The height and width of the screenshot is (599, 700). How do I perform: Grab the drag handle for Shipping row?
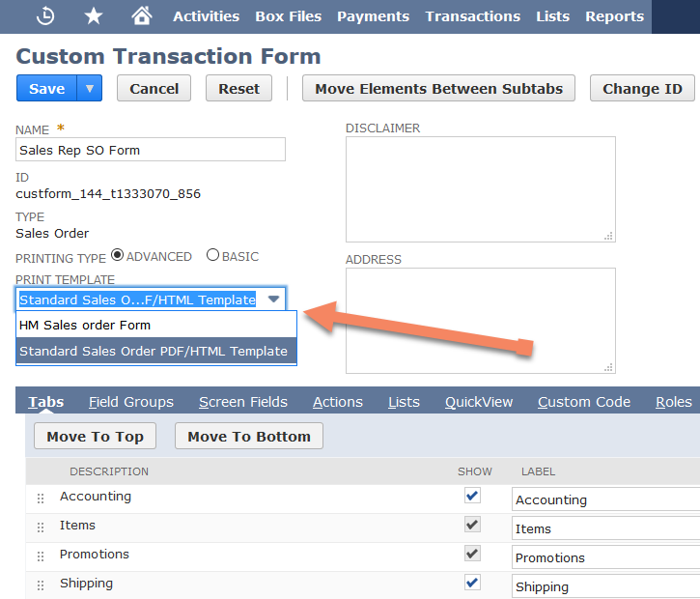[x=41, y=585]
